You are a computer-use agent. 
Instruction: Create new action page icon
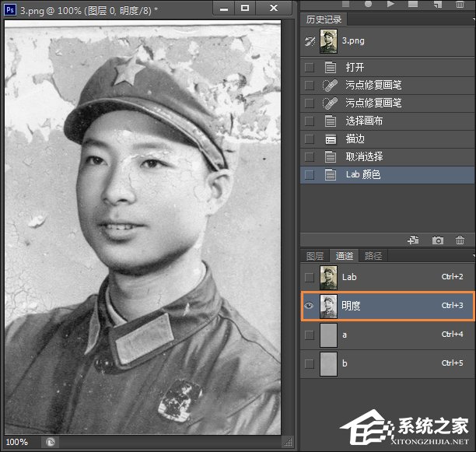437,4
